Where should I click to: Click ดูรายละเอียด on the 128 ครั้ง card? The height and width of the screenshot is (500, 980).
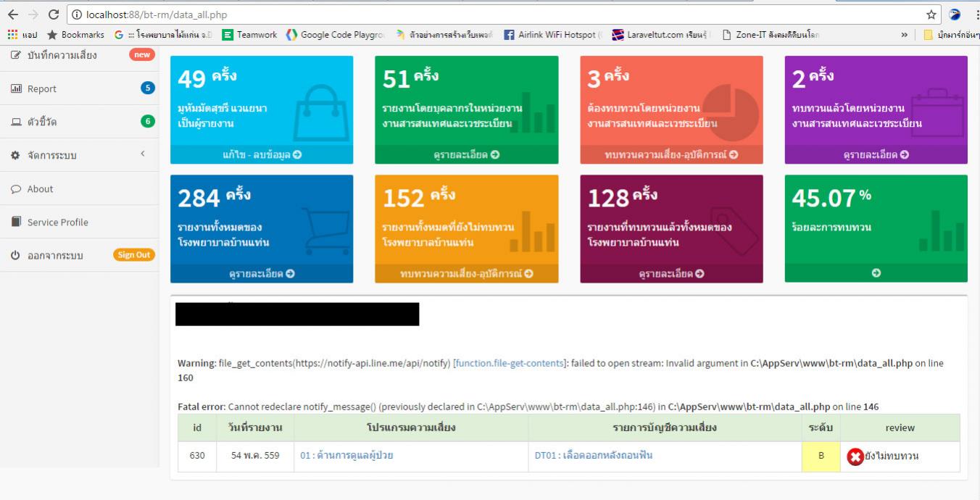click(x=671, y=273)
